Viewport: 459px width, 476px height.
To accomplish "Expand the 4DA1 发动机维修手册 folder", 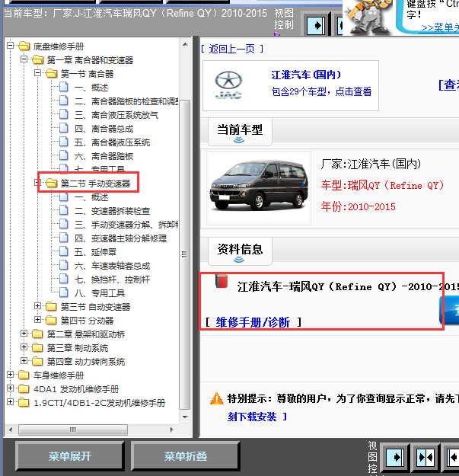I will point(11,388).
